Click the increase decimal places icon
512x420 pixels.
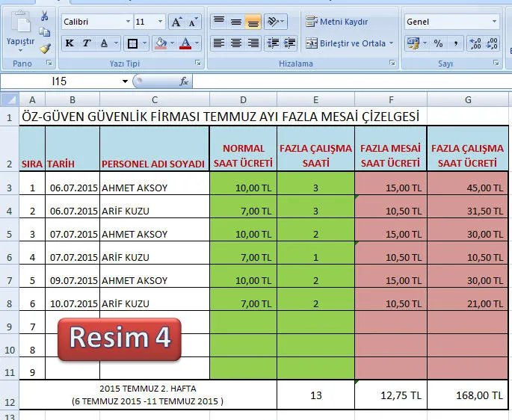475,43
